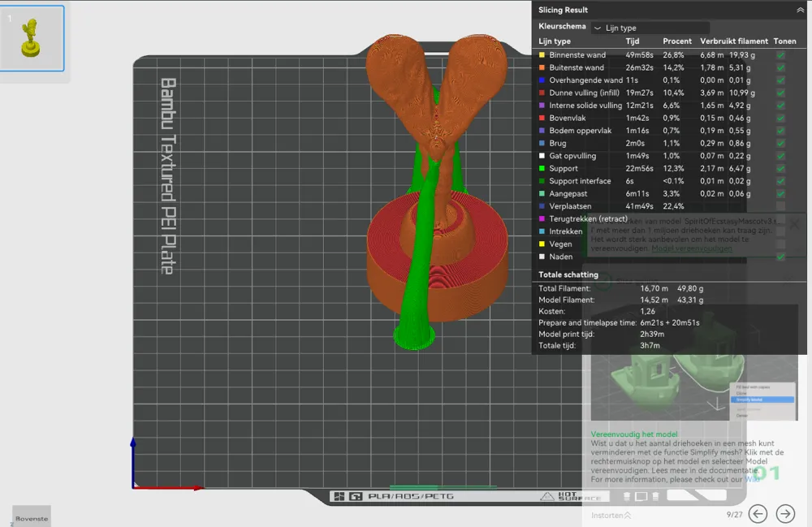Click the green support tower base
The image size is (812, 527).
[414, 336]
